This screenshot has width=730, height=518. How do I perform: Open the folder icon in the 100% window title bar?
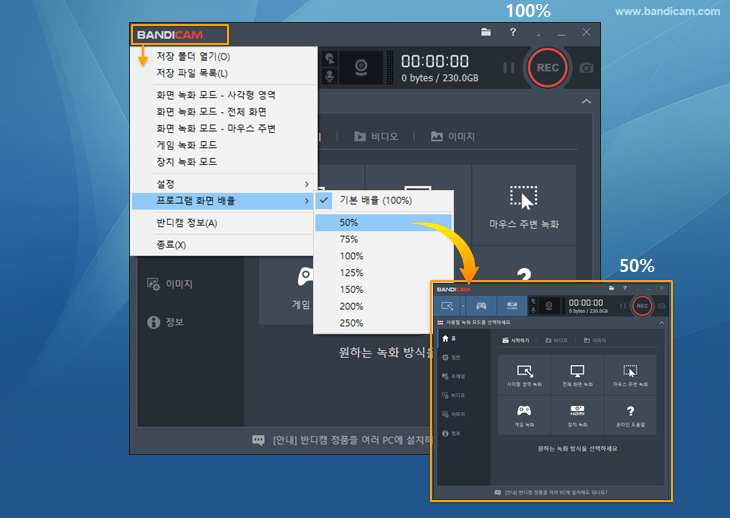pos(486,32)
